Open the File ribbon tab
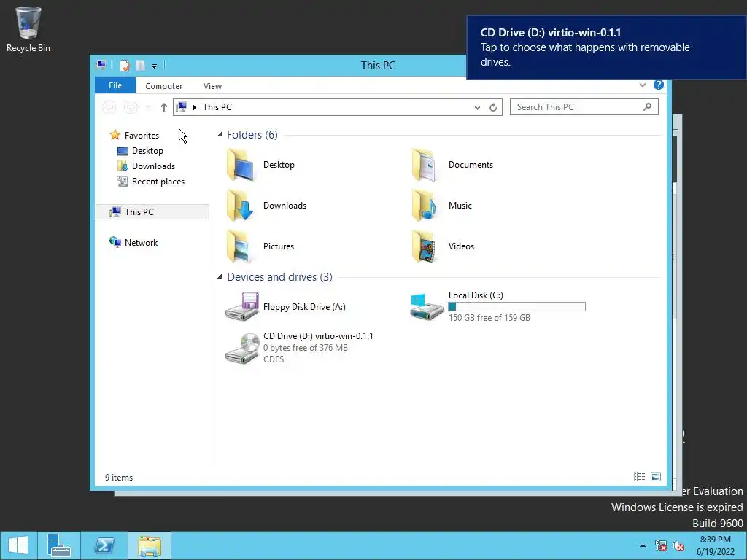Screen dimensions: 747x560 (115, 85)
